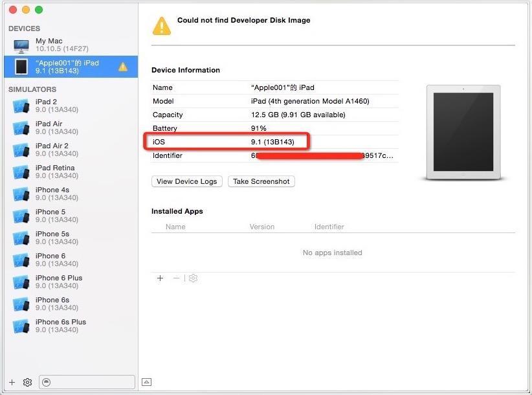Select iPhone 6s Plus simulator row
532x395 pixels.
click(71, 326)
